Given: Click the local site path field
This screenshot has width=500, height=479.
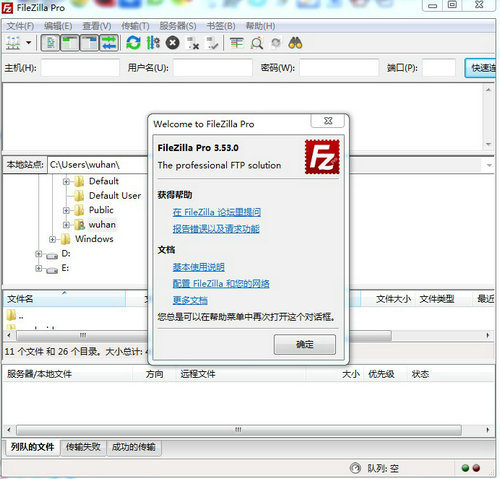Looking at the screenshot, I should click(x=97, y=165).
